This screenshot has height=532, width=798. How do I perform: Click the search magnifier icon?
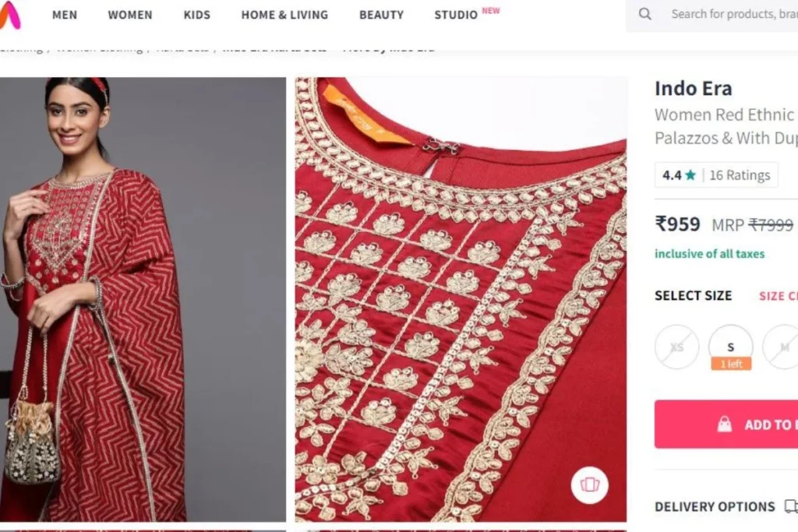pos(644,14)
